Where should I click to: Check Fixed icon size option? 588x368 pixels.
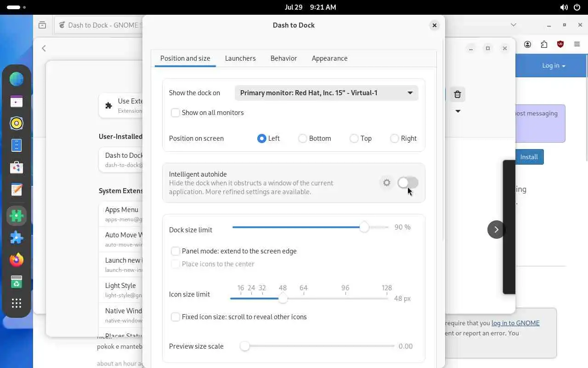coord(175,317)
